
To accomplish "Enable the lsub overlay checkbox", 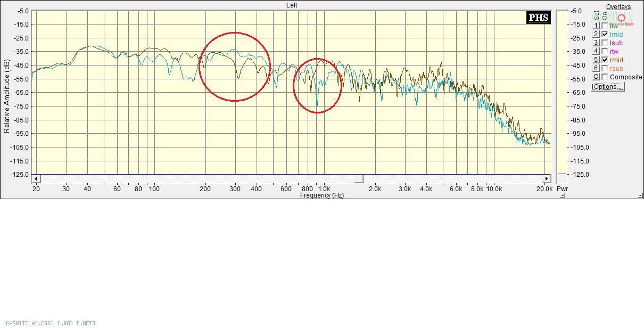I will tap(605, 43).
